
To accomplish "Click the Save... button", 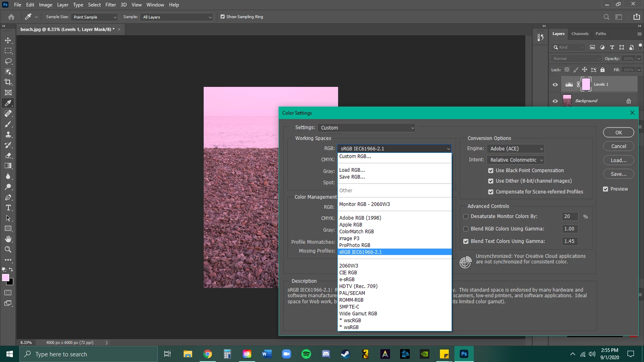I will [x=619, y=174].
